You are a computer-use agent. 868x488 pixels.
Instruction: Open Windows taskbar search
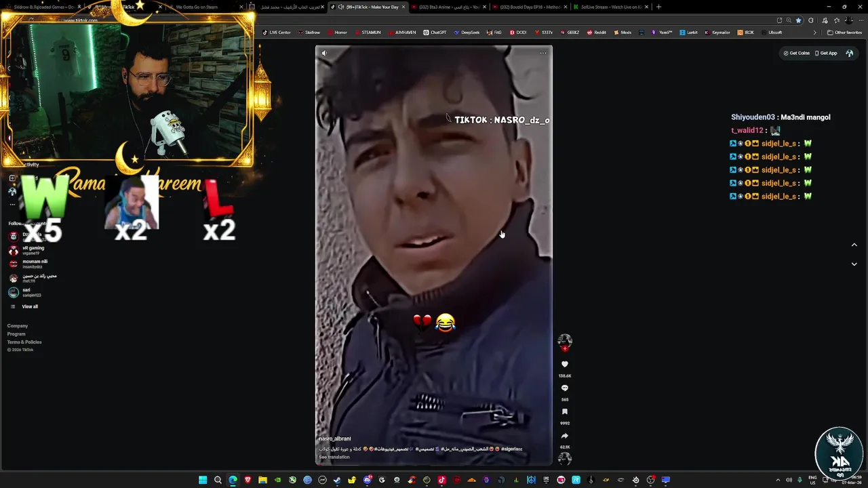coord(218,480)
